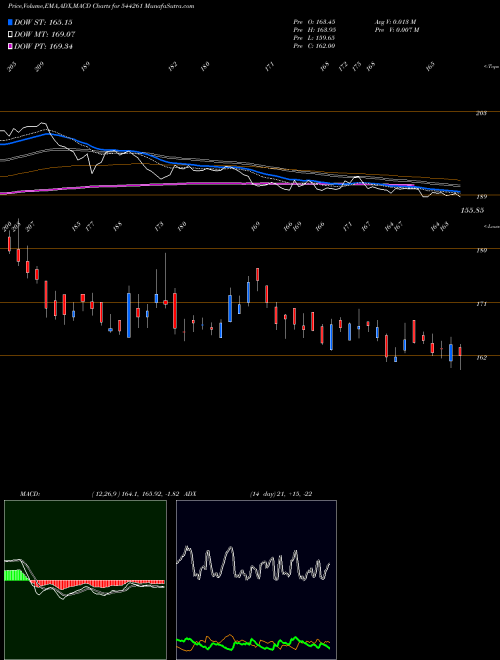Click the 'Pre O: 163.45' value

pyautogui.click(x=314, y=21)
